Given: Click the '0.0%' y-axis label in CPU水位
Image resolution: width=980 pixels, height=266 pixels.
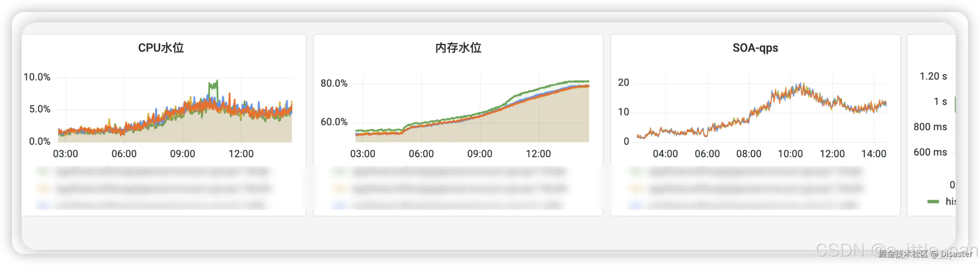Looking at the screenshot, I should pos(40,141).
